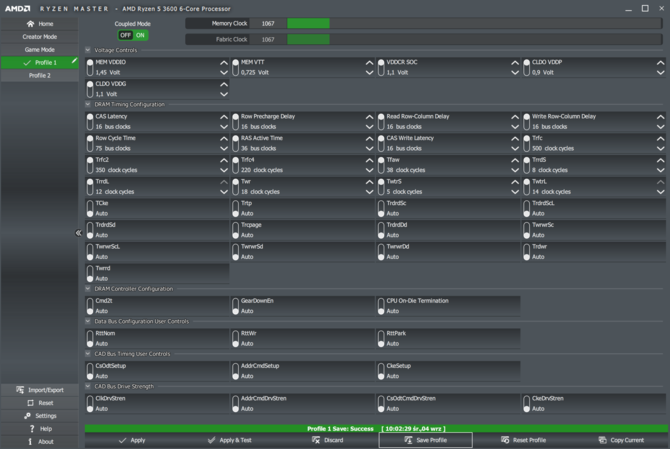670x449 pixels.
Task: Toggle the GearDownEn Auto switch
Action: coord(235,306)
